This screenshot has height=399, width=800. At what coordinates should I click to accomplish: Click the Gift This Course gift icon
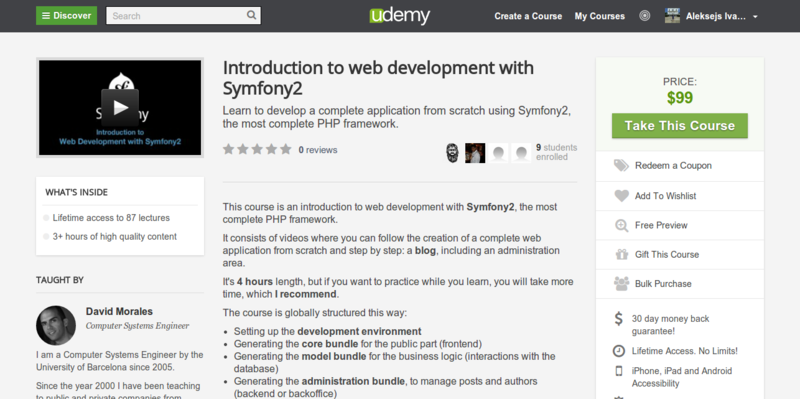[621, 254]
